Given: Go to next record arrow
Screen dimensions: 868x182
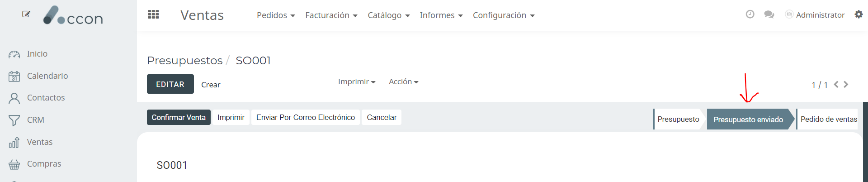Looking at the screenshot, I should pos(846,84).
